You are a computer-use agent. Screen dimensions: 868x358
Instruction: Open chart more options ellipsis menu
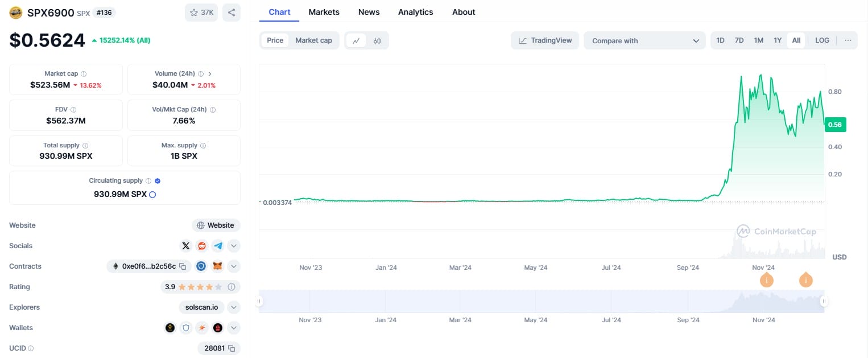pyautogui.click(x=848, y=40)
